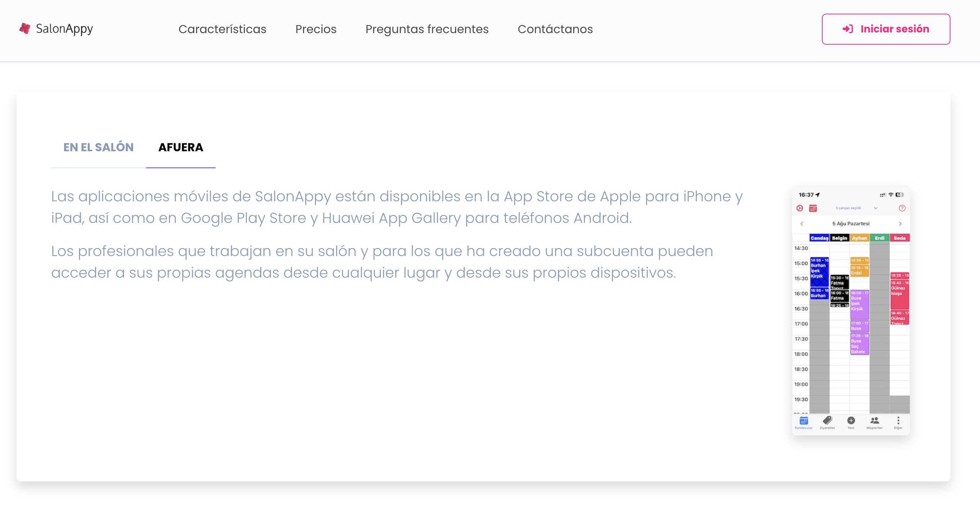The height and width of the screenshot is (525, 980).
Task: Go to next day with right chevron
Action: (x=900, y=224)
